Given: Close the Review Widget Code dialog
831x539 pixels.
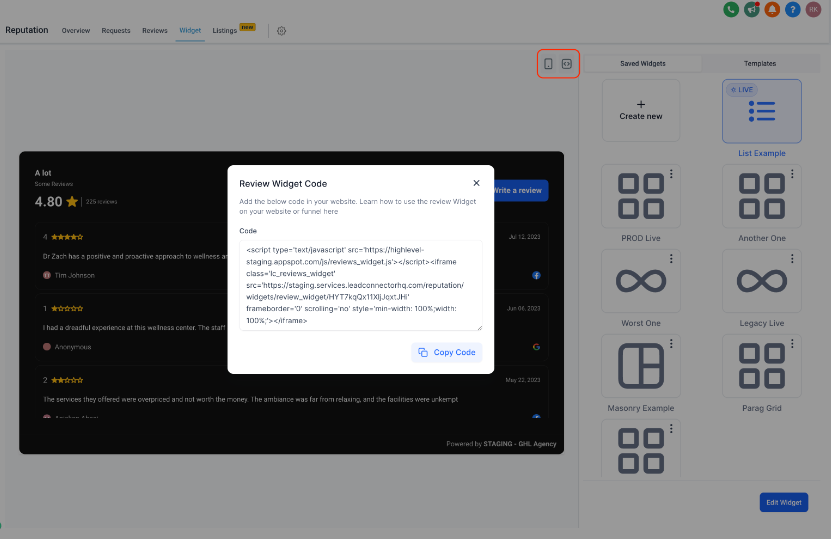Looking at the screenshot, I should [x=476, y=183].
